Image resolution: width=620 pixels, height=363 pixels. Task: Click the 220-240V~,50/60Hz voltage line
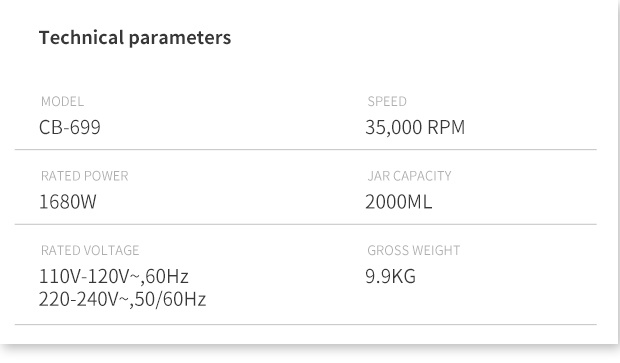[x=122, y=299]
